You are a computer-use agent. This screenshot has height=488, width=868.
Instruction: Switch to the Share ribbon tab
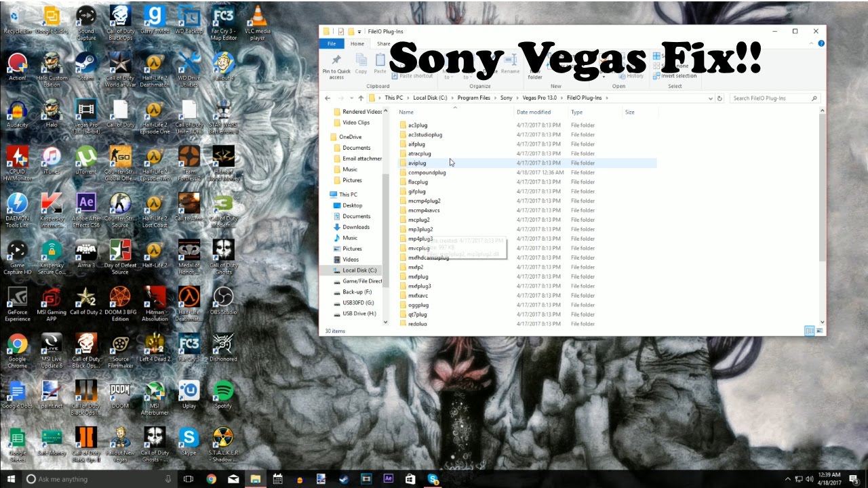tap(383, 43)
